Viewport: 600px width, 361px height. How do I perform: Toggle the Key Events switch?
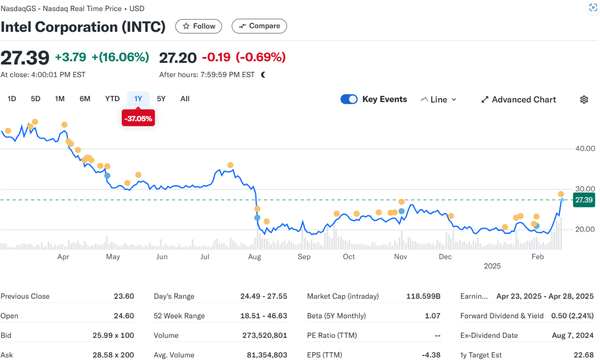click(349, 99)
